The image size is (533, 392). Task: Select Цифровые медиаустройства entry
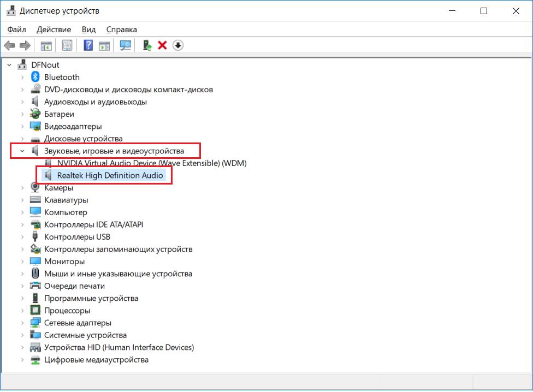coord(96,360)
